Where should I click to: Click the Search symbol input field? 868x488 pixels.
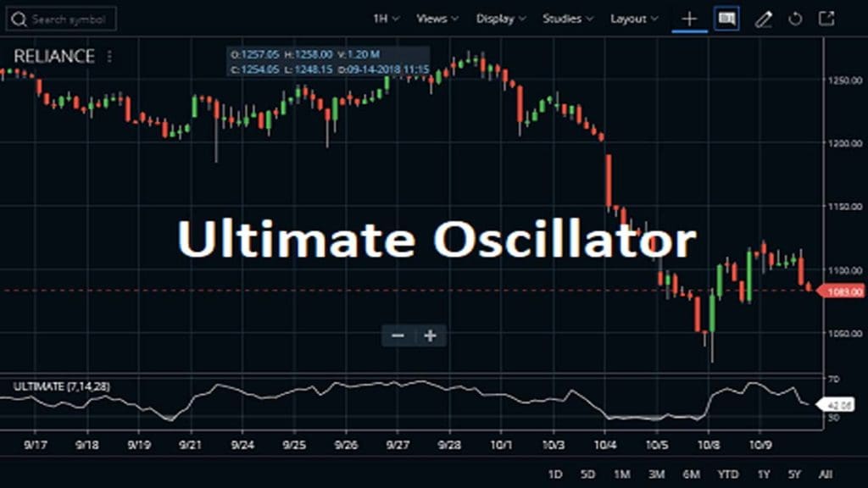click(x=61, y=19)
